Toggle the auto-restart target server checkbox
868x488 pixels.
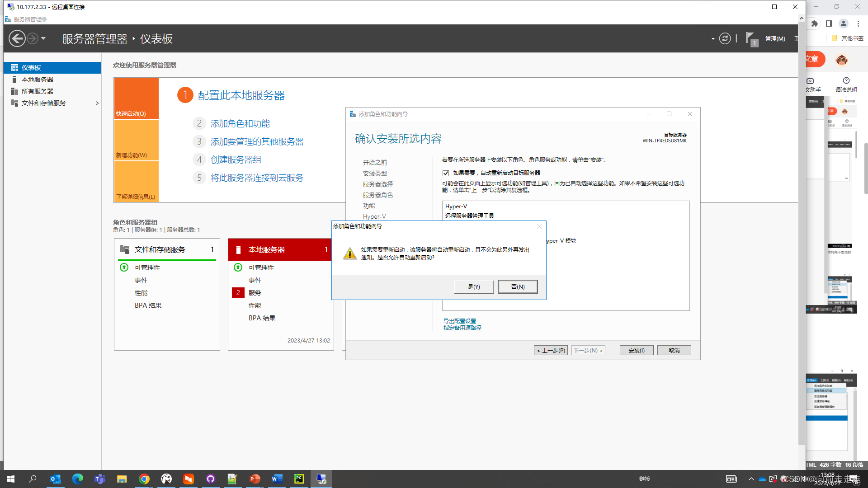(446, 173)
